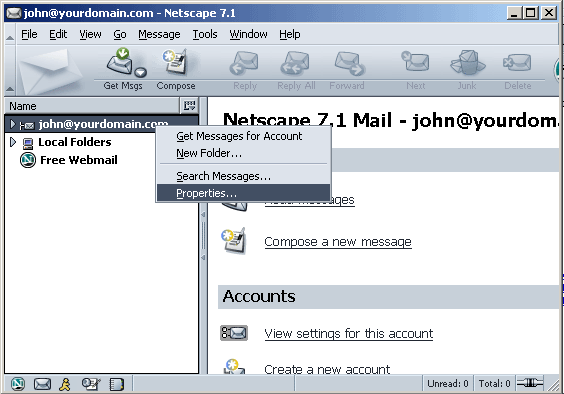Choose Get Messages for Account
Viewport: 564px width, 394px height.
point(244,136)
